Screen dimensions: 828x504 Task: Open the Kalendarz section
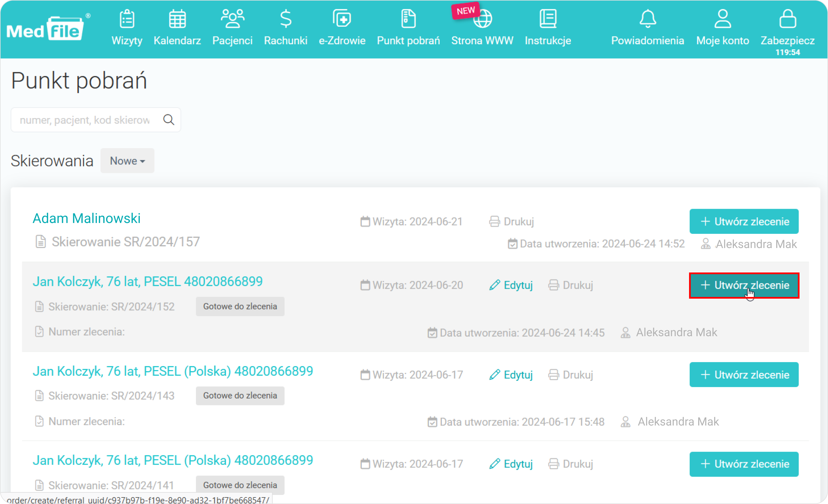(177, 27)
